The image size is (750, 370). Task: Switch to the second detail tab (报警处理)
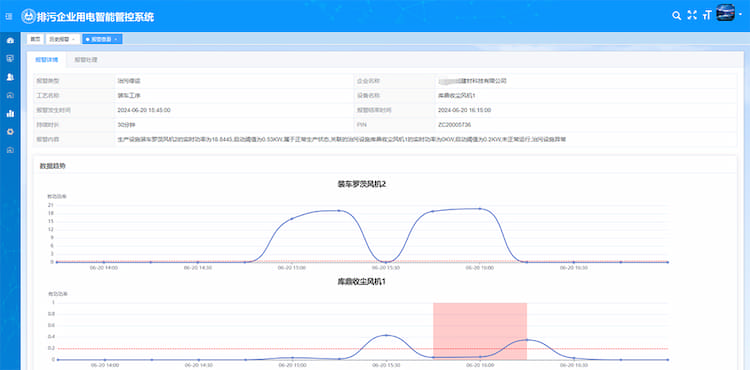(86, 60)
